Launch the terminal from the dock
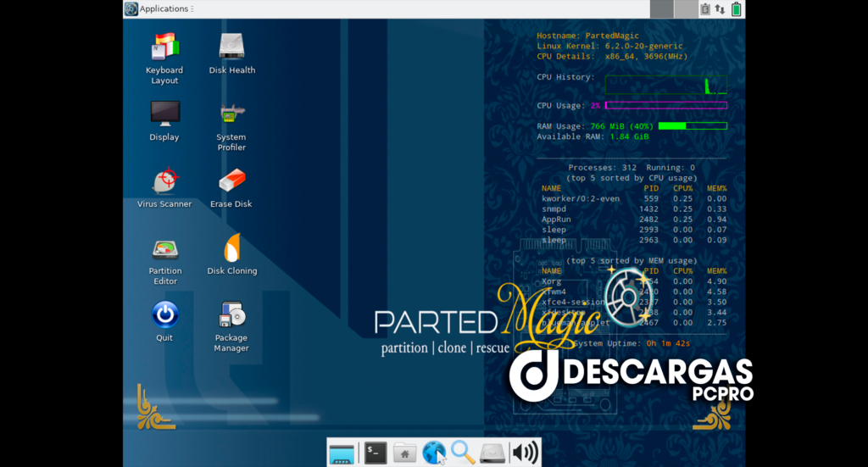 [376, 453]
